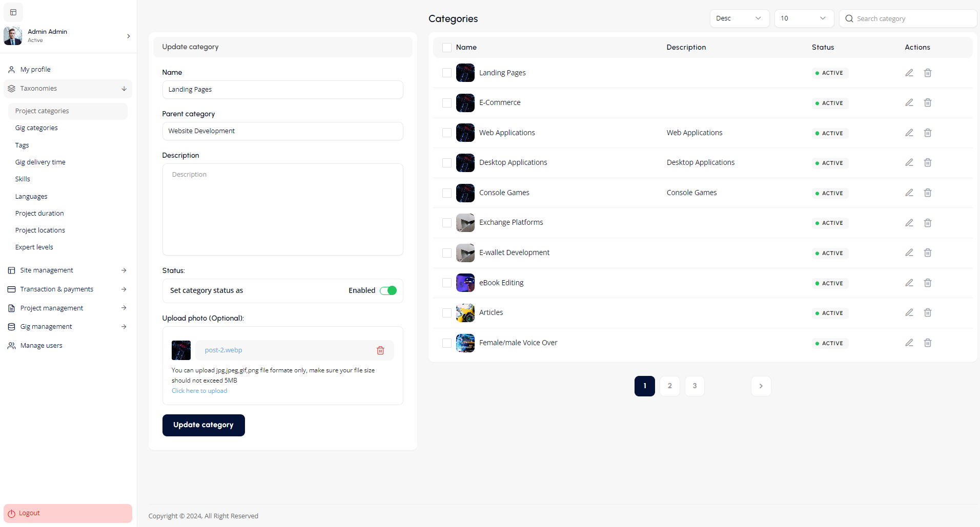Delete the Articles category via trash icon

927,313
